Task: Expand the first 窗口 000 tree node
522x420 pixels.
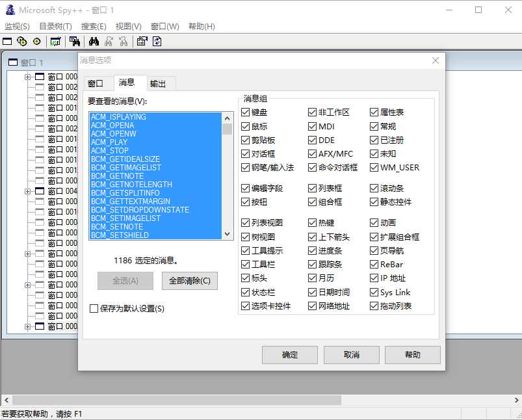Action: [28, 77]
